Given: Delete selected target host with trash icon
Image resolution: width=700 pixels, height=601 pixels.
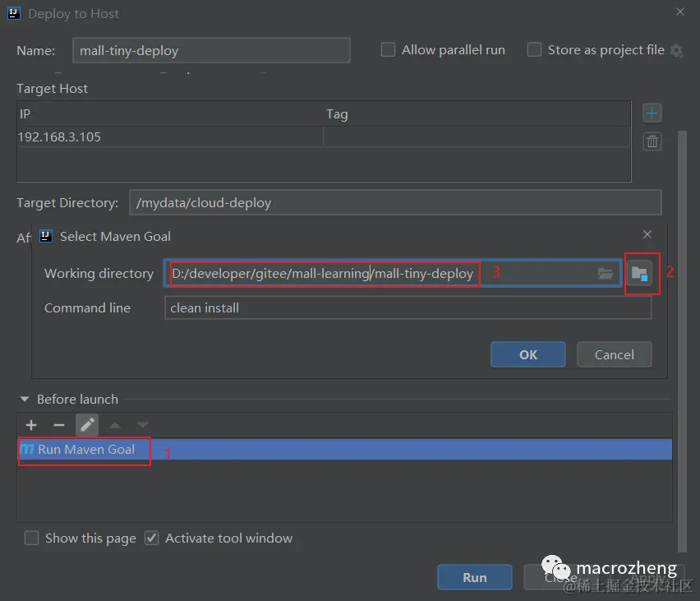Looking at the screenshot, I should [652, 141].
